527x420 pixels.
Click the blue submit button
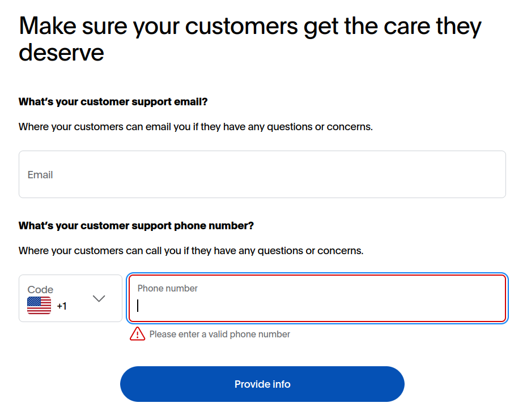tap(262, 384)
